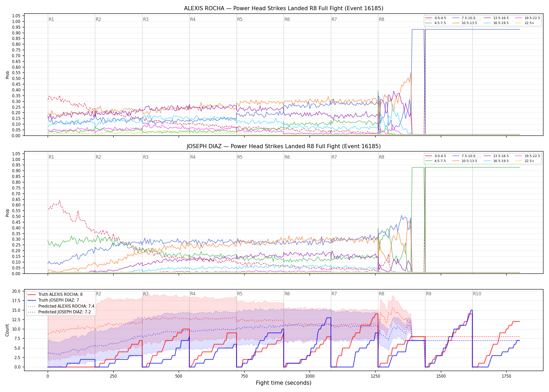Click the R5 round marker in the top chart
The image size is (549, 392).
tap(240, 19)
